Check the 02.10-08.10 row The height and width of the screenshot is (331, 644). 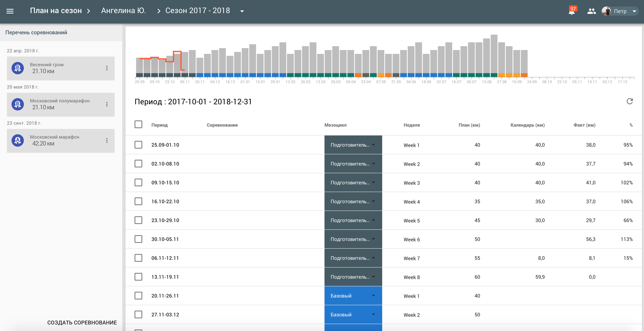pyautogui.click(x=138, y=164)
